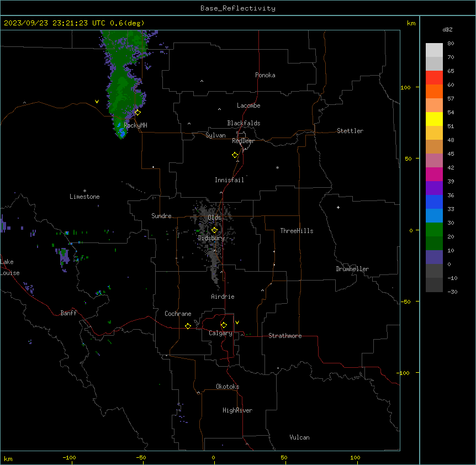Click the Stettler city label

pyautogui.click(x=350, y=131)
